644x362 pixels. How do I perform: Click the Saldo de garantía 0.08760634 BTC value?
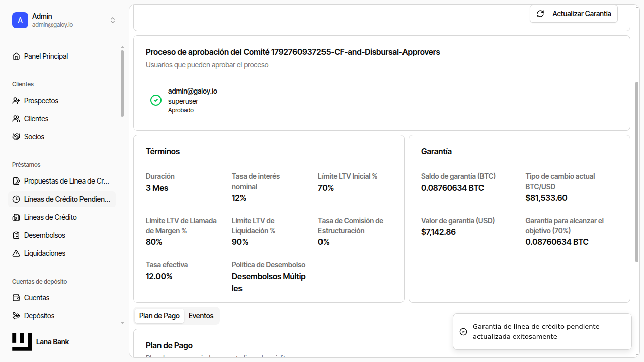tap(452, 188)
